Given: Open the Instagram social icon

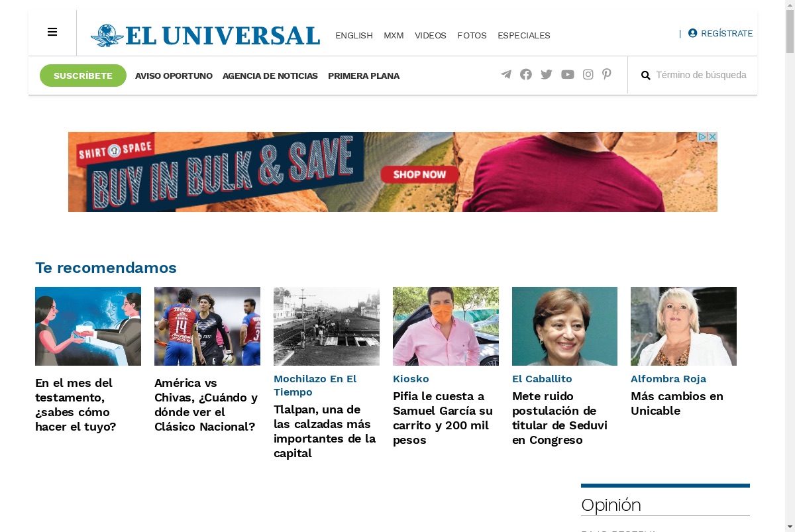Looking at the screenshot, I should click(x=588, y=74).
